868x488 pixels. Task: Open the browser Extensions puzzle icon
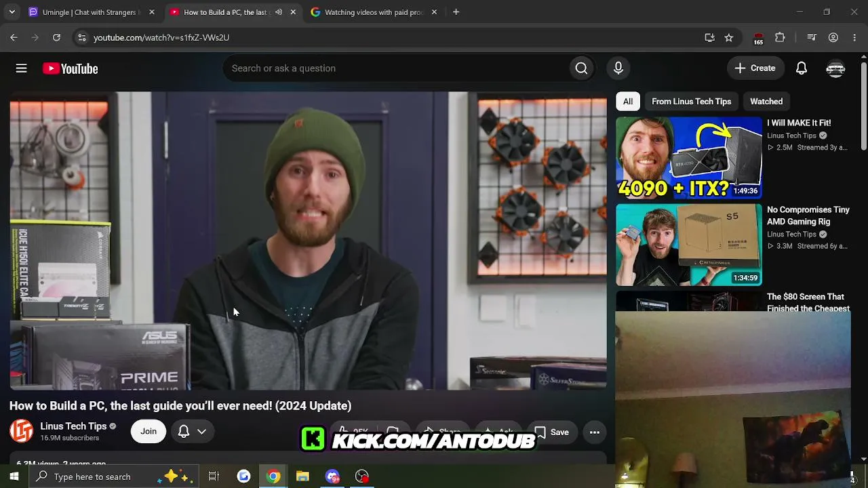[x=780, y=38]
